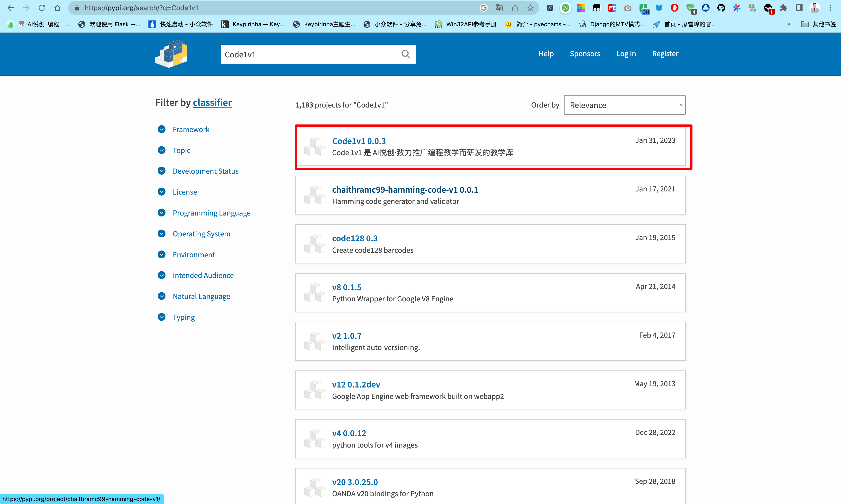Share this page via the share icon
The width and height of the screenshot is (841, 504).
pyautogui.click(x=515, y=8)
